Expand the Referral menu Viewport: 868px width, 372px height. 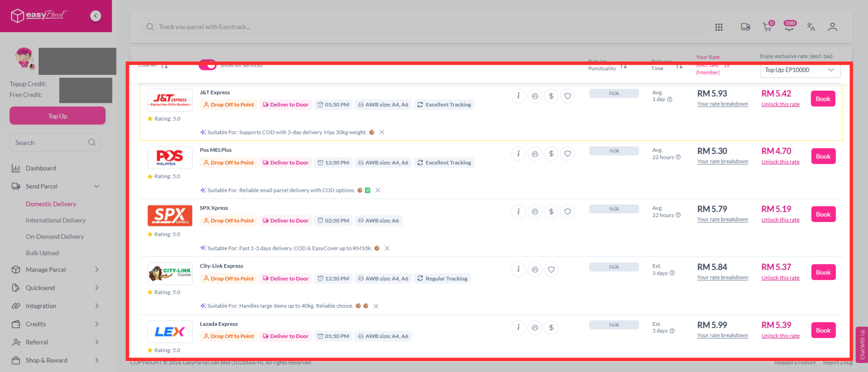pos(96,343)
